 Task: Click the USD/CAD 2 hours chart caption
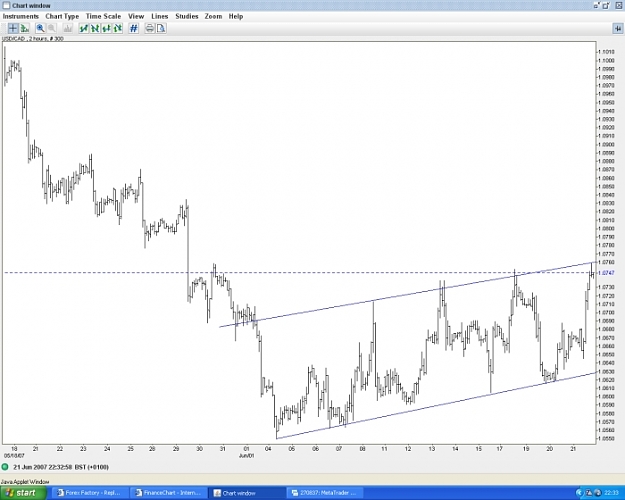(33, 39)
